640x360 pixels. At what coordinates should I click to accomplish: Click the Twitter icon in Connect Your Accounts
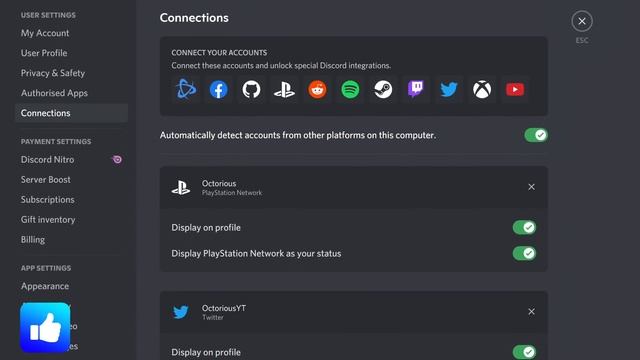449,89
